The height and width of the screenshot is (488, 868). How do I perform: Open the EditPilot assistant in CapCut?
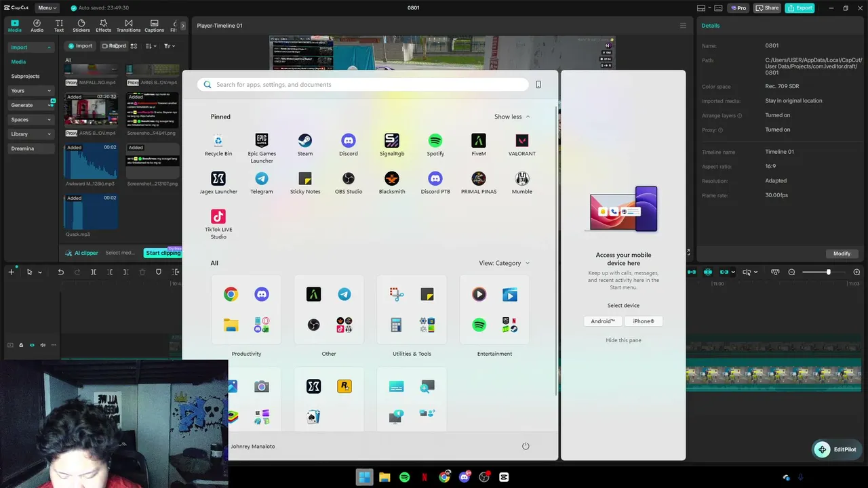click(837, 449)
